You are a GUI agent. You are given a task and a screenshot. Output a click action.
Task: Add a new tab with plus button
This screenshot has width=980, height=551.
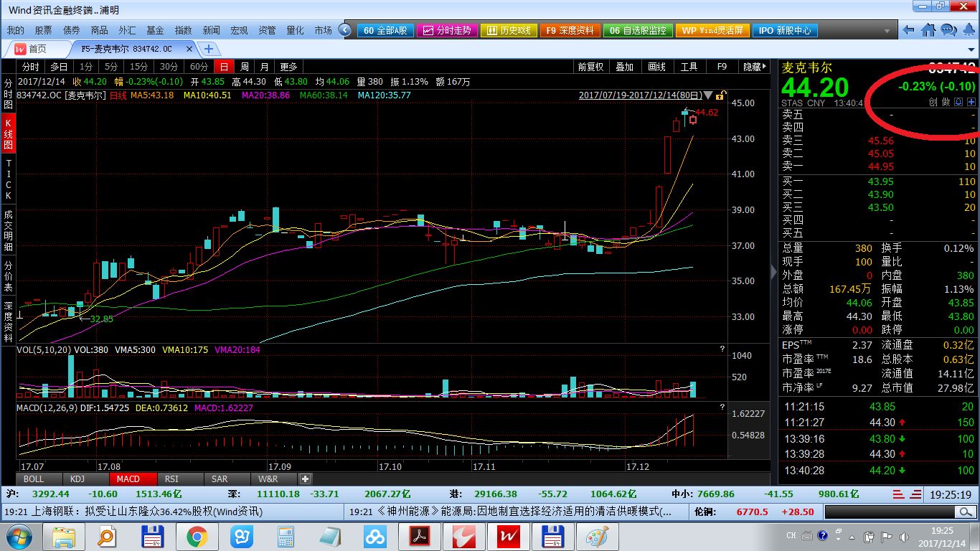(x=209, y=49)
